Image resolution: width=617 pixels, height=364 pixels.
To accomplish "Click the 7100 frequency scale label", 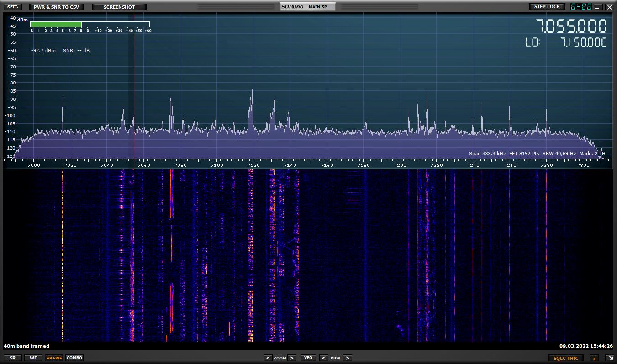I will coord(217,165).
